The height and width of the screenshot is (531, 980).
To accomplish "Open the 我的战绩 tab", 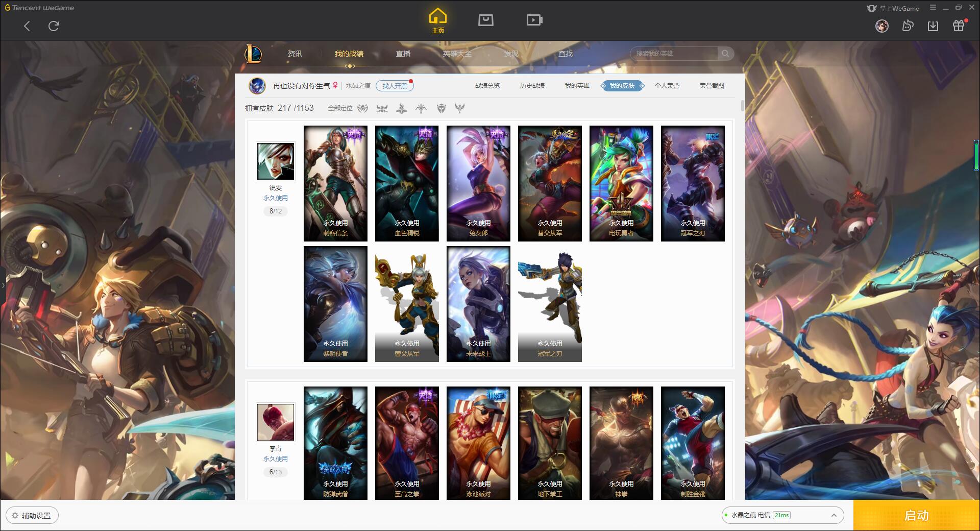I will point(349,54).
